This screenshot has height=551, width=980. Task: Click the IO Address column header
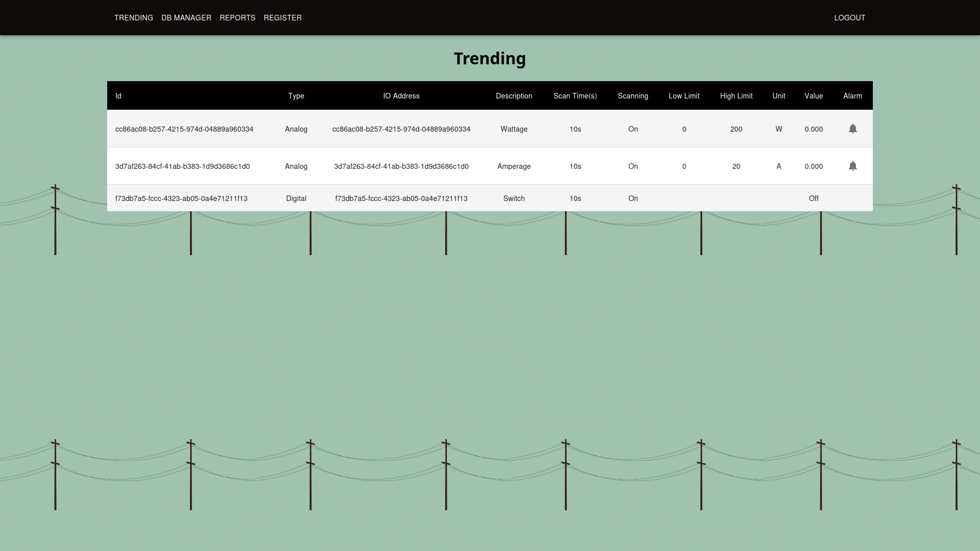(401, 96)
